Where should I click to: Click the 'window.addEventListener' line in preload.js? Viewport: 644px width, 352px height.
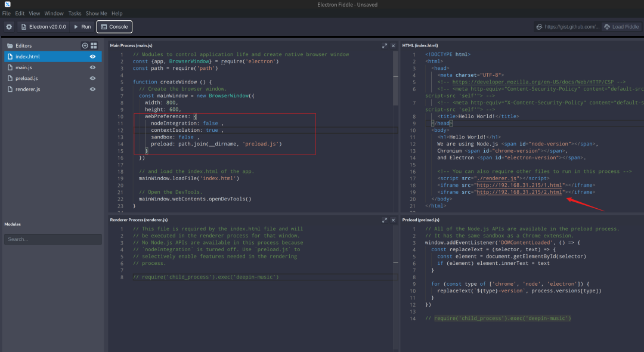point(502,243)
